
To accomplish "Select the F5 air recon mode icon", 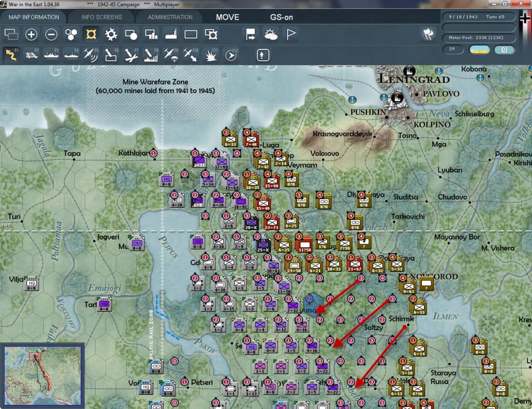I will (x=91, y=55).
